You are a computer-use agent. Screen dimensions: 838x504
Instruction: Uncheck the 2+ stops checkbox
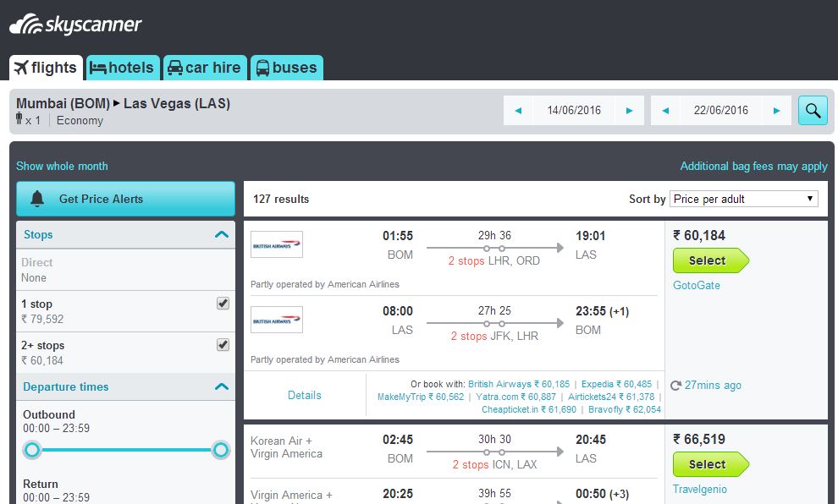coord(223,345)
